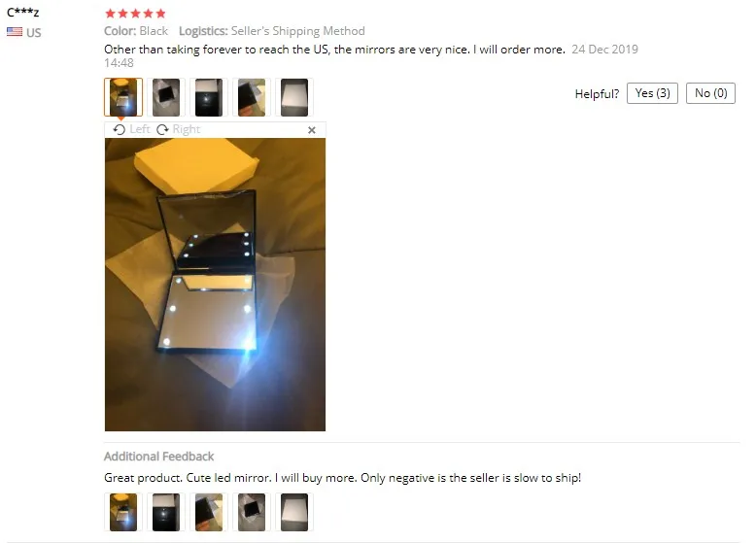Open the second review thumbnail
Screen dimensions: 756x543
click(166, 97)
